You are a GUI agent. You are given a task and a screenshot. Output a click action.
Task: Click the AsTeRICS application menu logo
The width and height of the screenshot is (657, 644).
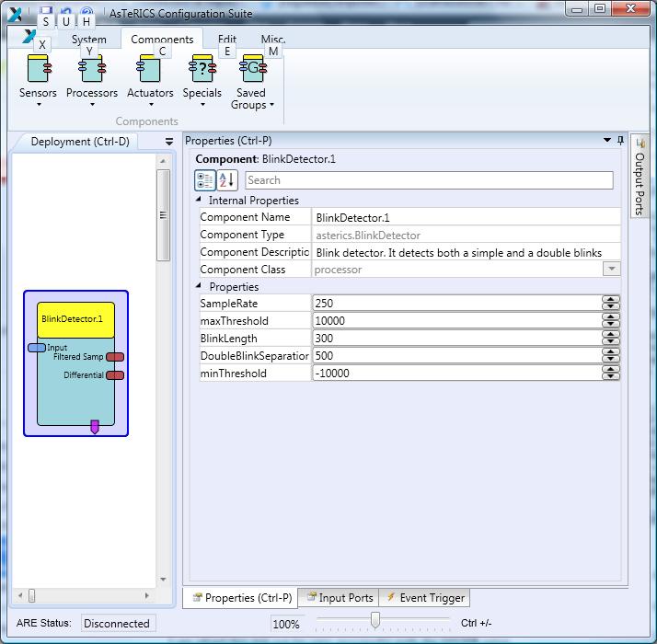coord(29,37)
